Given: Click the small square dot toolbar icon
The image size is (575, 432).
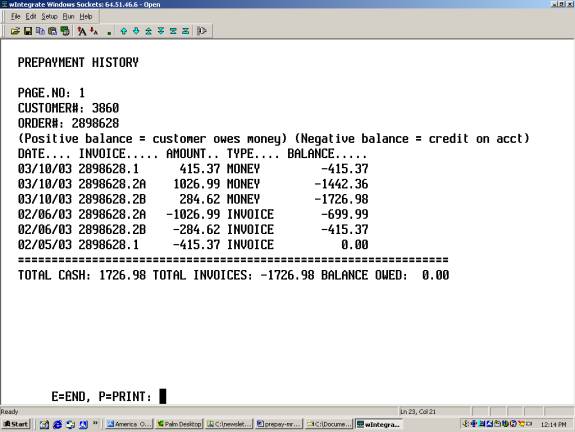Looking at the screenshot, I should coord(109,33).
